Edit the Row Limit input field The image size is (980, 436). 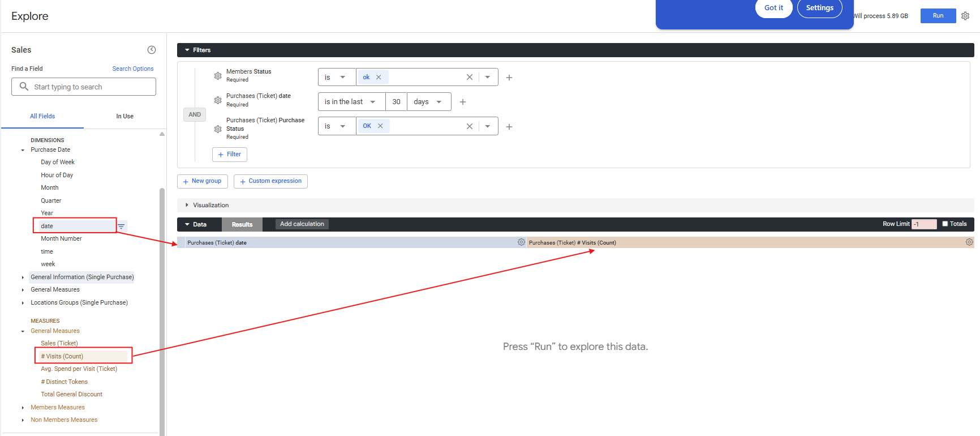(924, 224)
